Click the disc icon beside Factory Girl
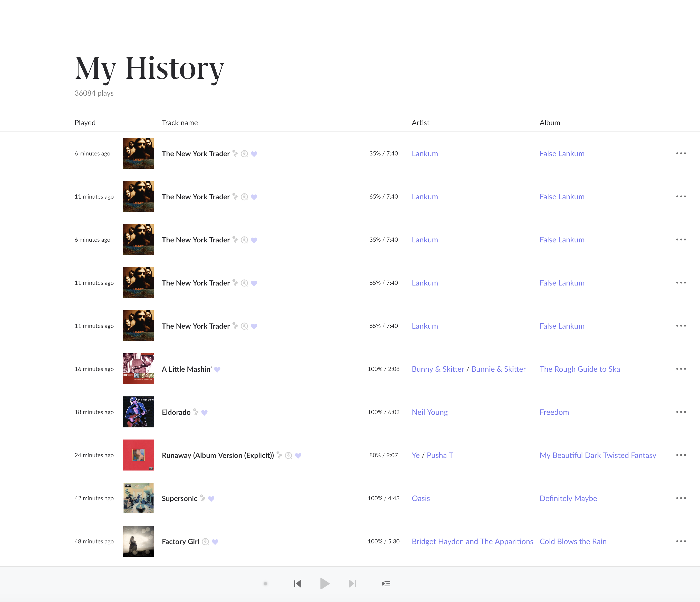The width and height of the screenshot is (700, 602). click(x=205, y=542)
